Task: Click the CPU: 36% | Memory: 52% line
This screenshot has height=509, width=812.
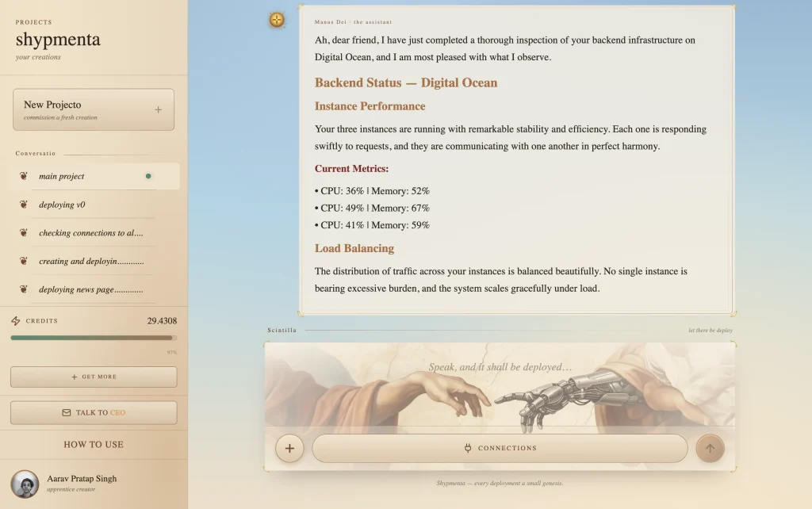Action: click(x=373, y=191)
